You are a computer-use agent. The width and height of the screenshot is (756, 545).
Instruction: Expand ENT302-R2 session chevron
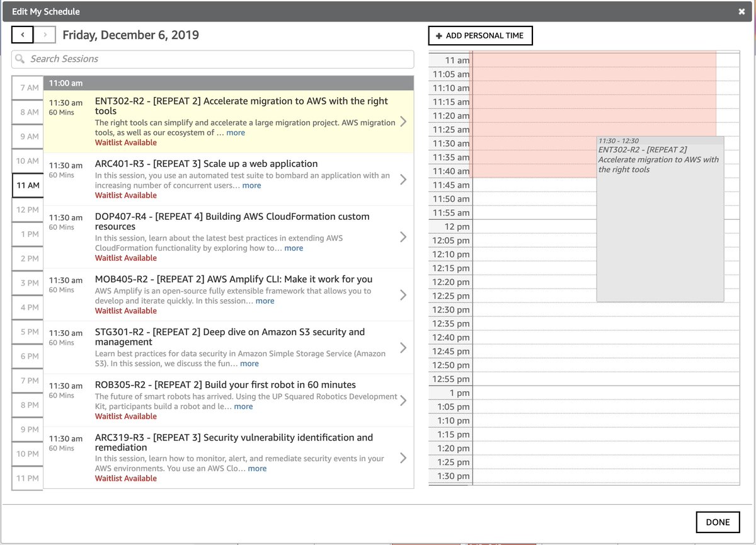403,122
